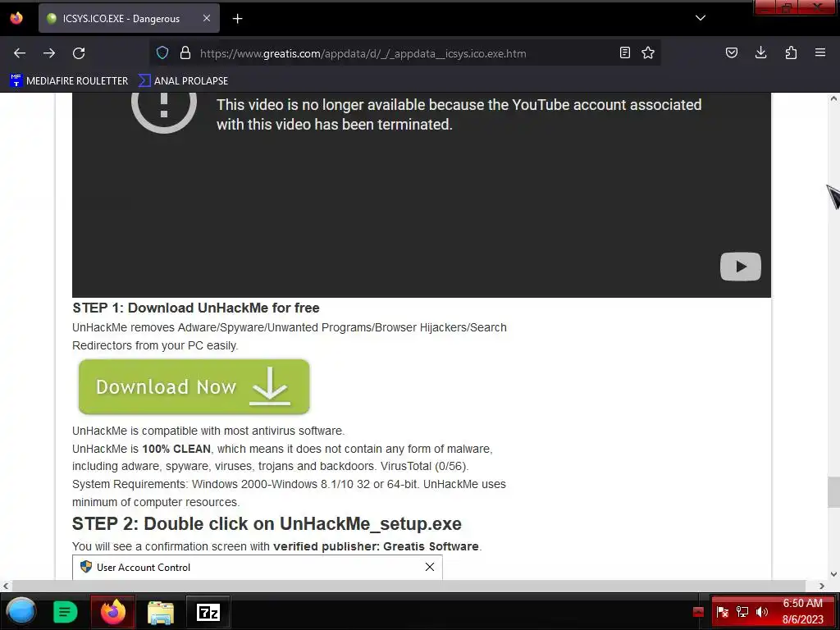Open the volume speaker tray icon

pyautogui.click(x=762, y=612)
